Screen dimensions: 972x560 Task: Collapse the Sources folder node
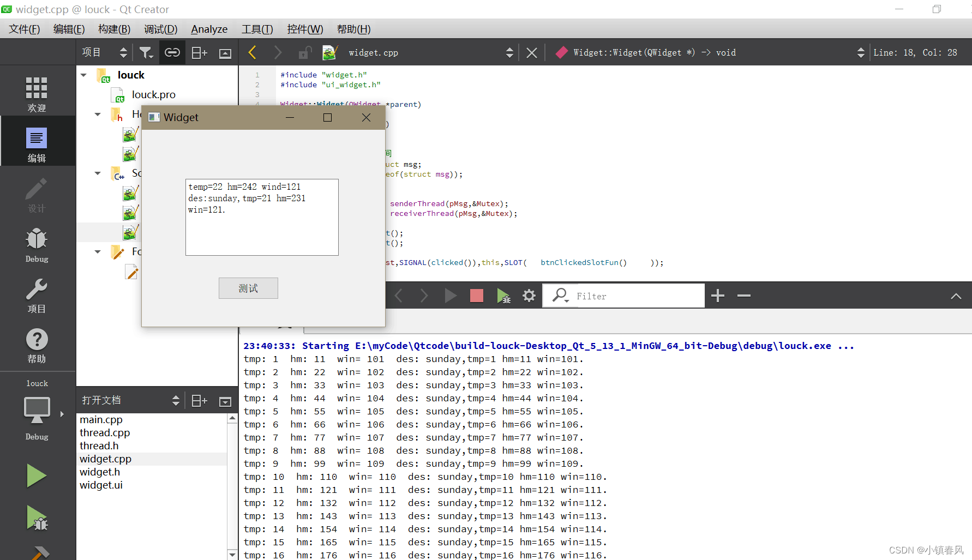pos(98,173)
